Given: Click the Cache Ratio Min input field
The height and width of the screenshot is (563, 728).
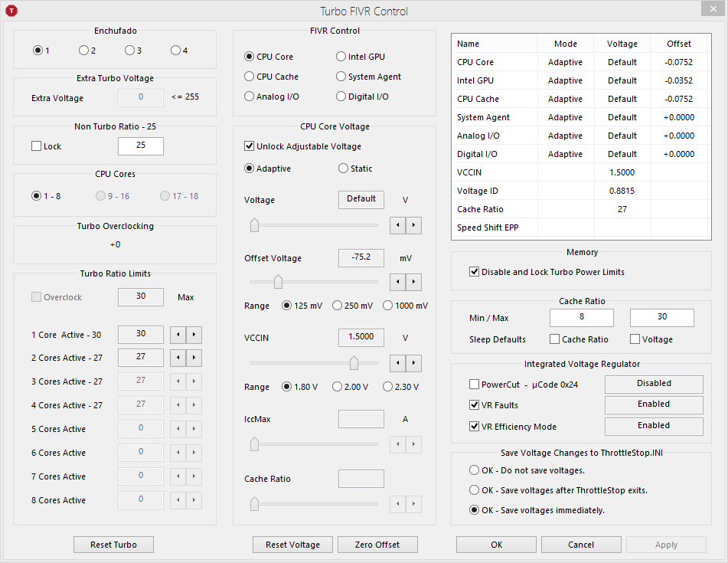Looking at the screenshot, I should point(581,317).
